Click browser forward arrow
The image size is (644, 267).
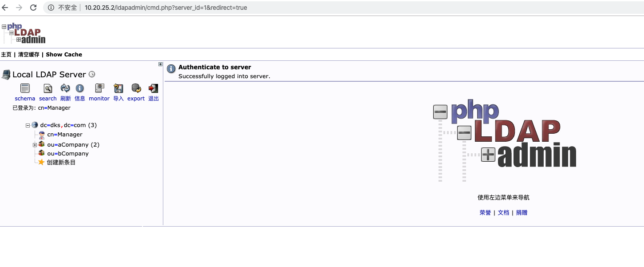pyautogui.click(x=19, y=8)
